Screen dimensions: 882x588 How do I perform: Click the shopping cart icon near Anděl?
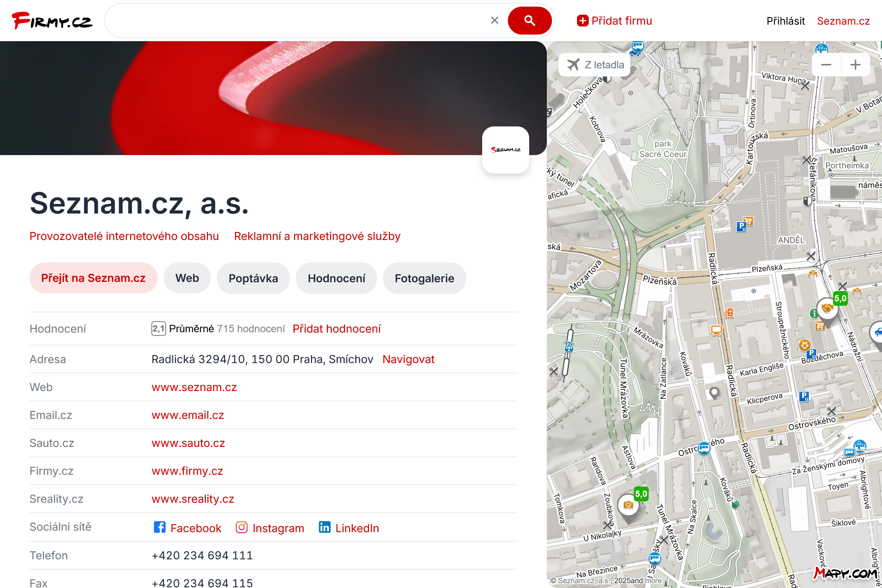tap(748, 221)
